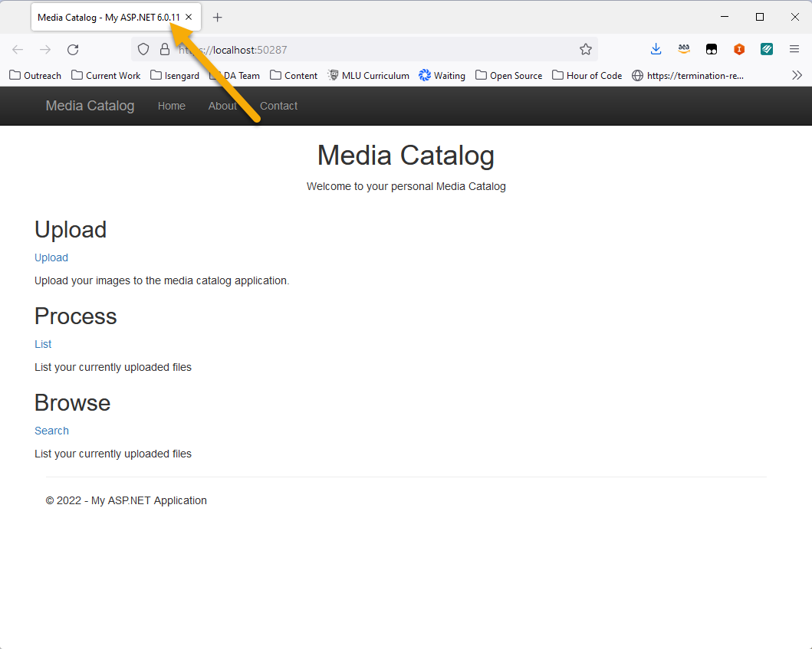Bookmark this page using the star icon
812x649 pixels.
(585, 50)
